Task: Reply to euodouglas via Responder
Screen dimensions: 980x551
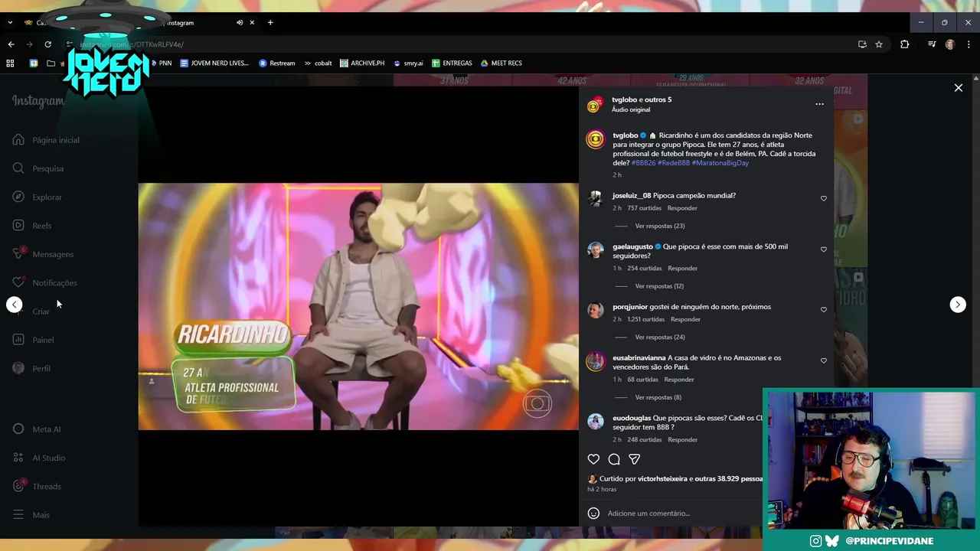Action: click(682, 440)
